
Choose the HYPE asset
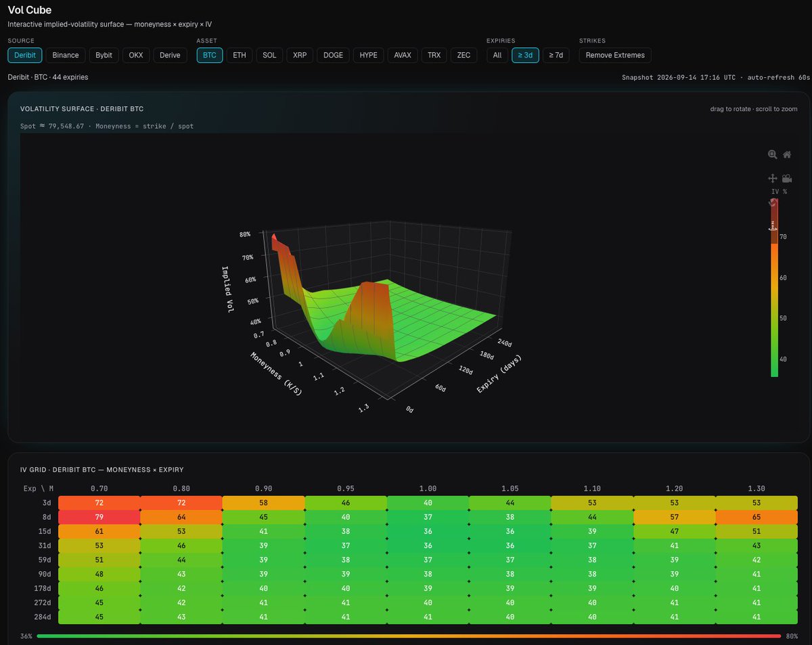tap(369, 55)
